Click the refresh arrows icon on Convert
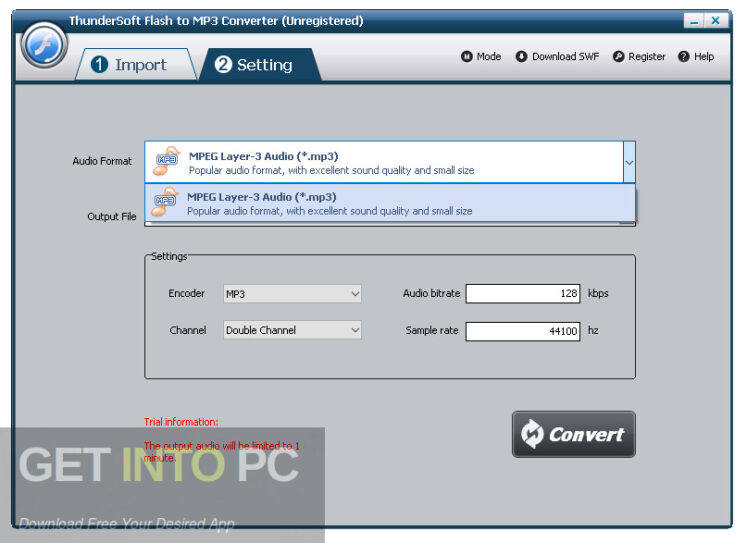 click(x=532, y=433)
